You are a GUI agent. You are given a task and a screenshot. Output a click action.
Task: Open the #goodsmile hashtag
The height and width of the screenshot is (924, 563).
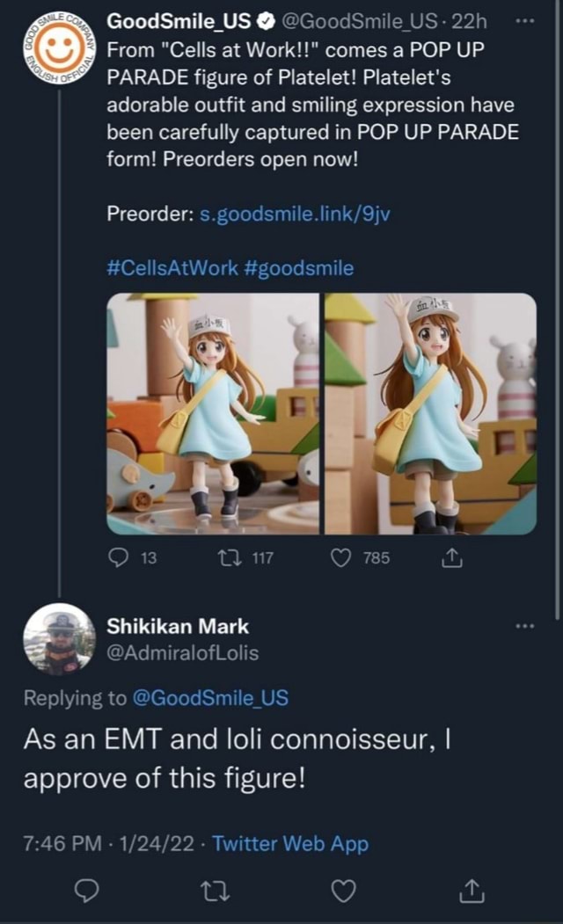pyautogui.click(x=299, y=268)
